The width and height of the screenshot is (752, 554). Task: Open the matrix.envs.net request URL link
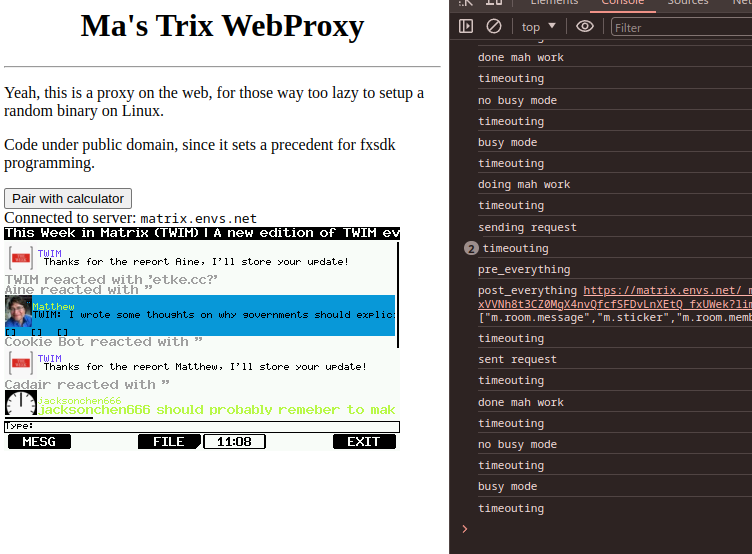[666, 291]
